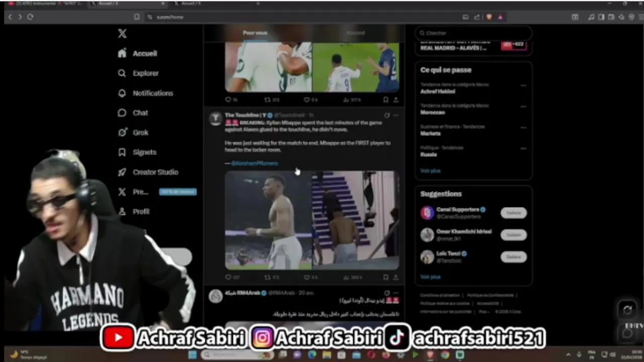Reply to The Touchline post

point(231,278)
